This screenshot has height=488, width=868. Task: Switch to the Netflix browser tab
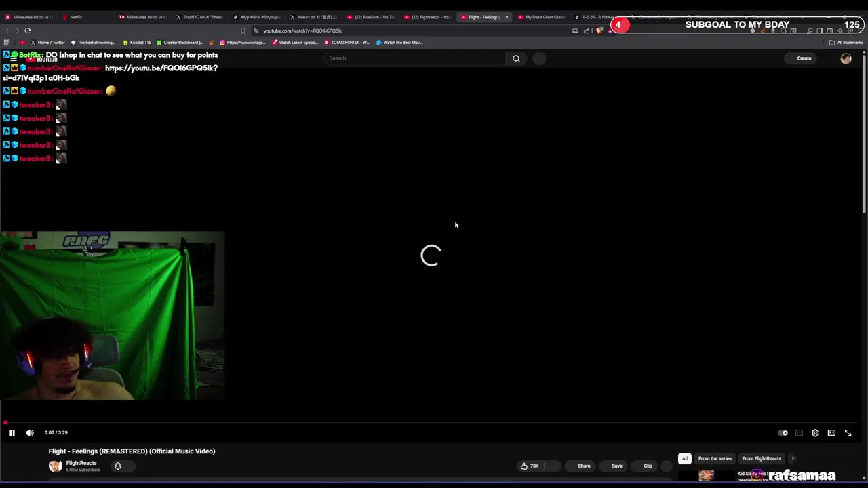85,17
